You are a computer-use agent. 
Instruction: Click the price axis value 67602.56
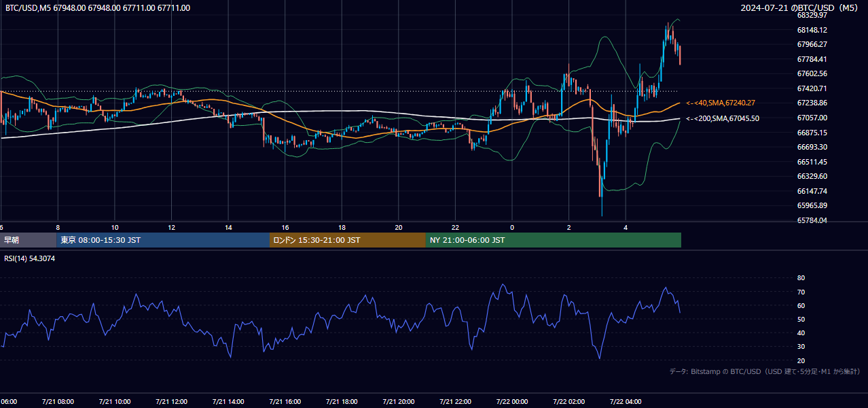[812, 73]
